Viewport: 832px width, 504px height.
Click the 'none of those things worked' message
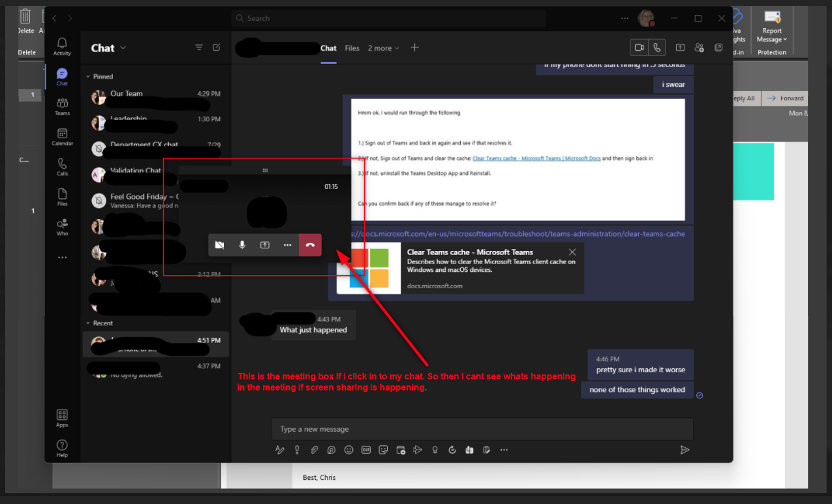[x=638, y=390]
